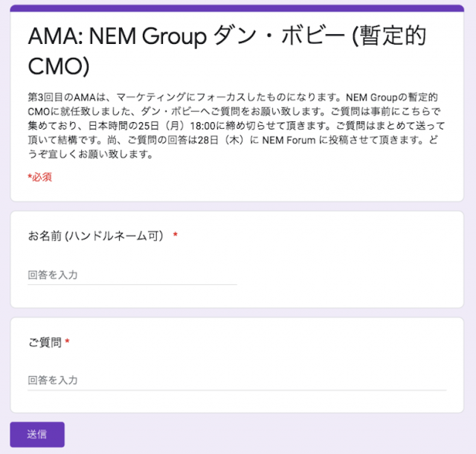Viewport: 476px width, 454px height.
Task: Click the ダン・ボビー name in title
Action: (x=279, y=36)
